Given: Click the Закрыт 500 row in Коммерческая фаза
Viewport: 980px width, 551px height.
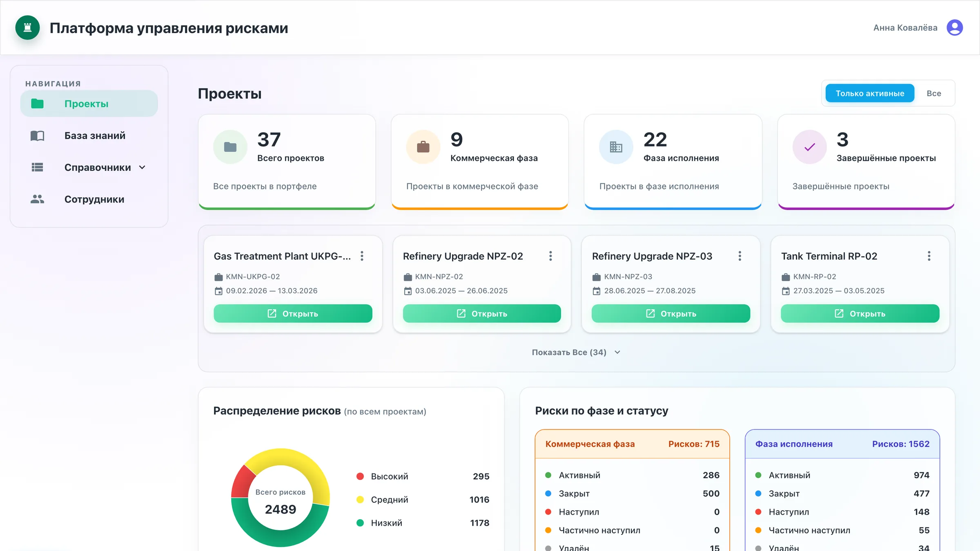Looking at the screenshot, I should click(x=632, y=493).
